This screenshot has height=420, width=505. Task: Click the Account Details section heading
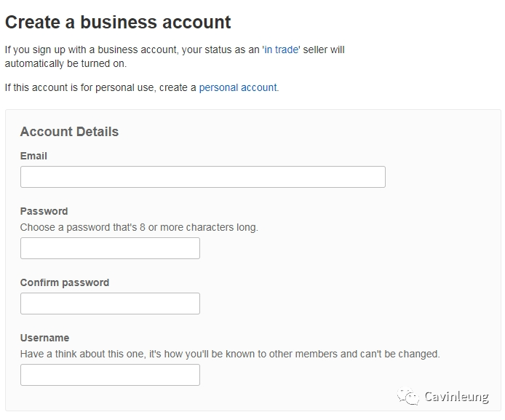click(x=70, y=132)
